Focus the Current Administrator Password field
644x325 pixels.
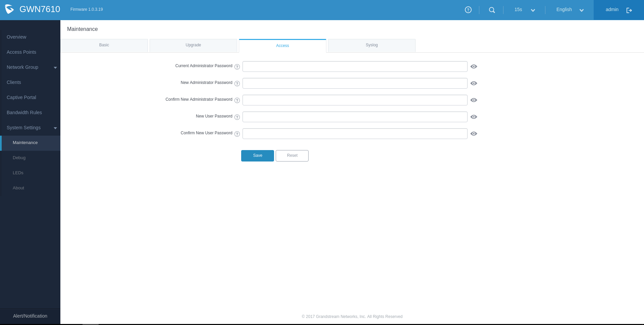pyautogui.click(x=355, y=66)
